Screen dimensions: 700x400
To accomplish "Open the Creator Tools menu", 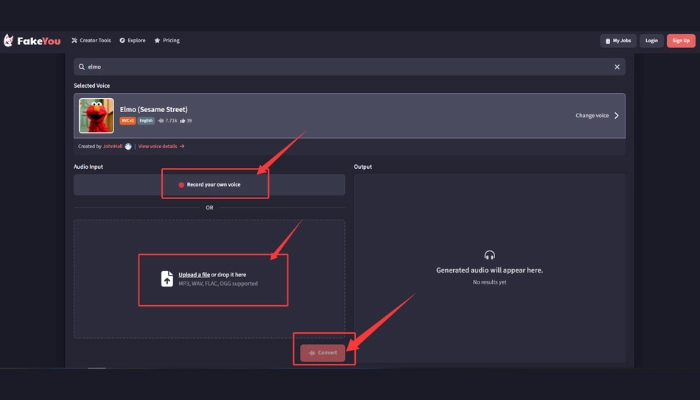I will tap(91, 40).
